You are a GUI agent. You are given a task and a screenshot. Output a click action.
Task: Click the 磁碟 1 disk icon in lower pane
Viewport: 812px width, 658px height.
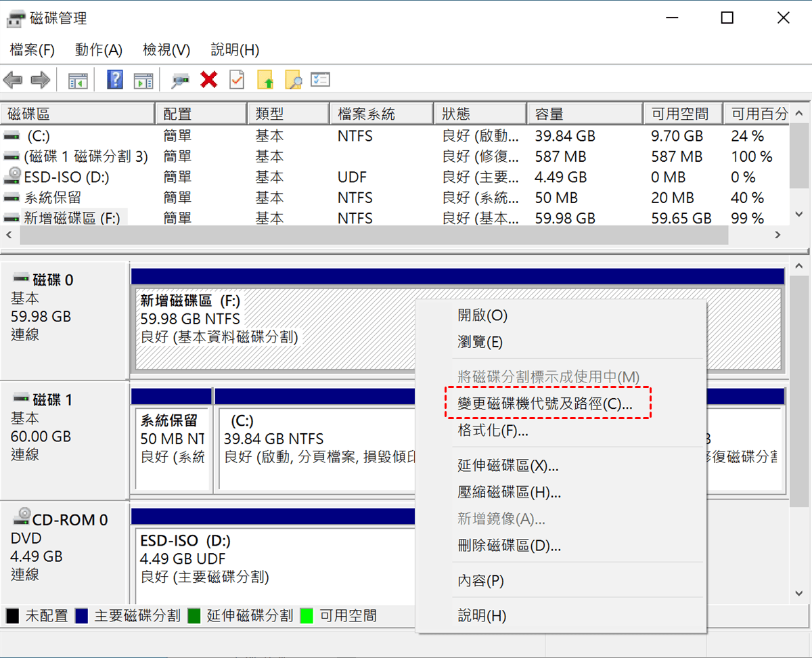(20, 398)
